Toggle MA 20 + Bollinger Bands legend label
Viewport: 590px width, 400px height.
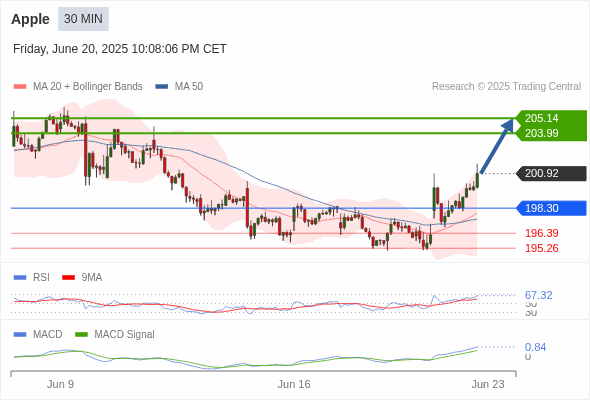(88, 87)
